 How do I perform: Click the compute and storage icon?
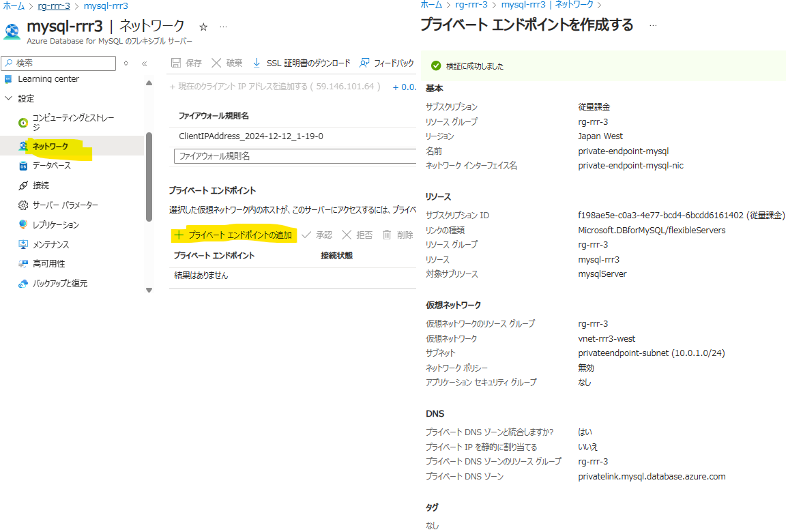click(23, 123)
